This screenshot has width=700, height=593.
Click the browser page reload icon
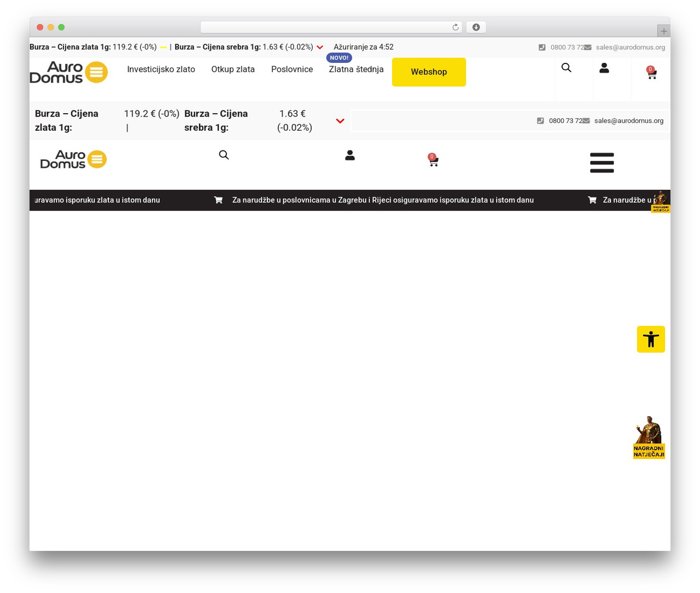coord(455,27)
